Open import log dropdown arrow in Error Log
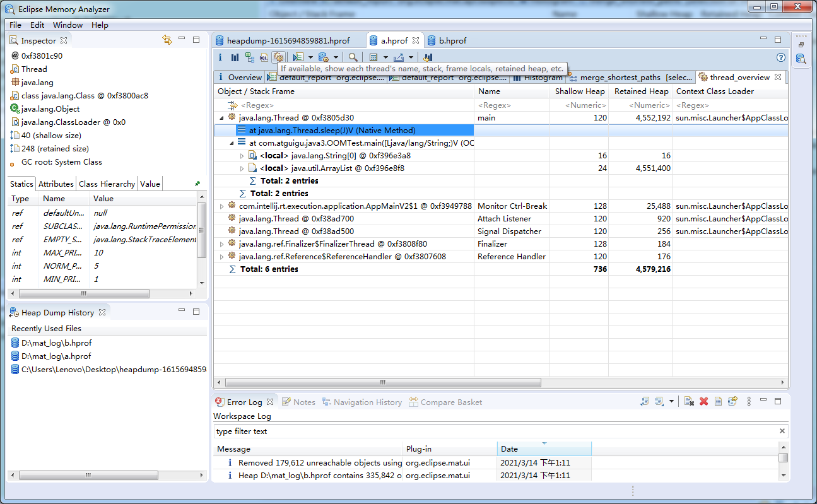Viewport: 817px width, 504px height. click(671, 401)
